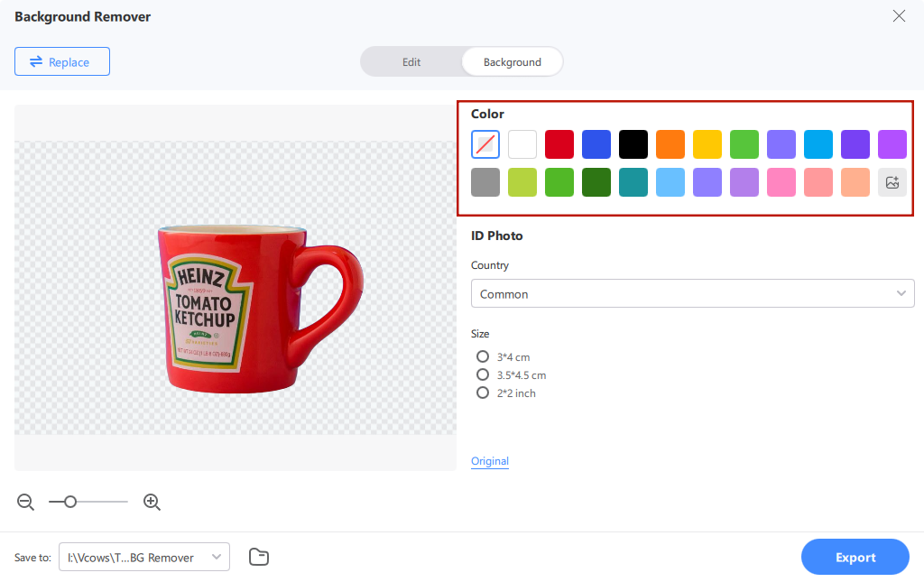Open the custom image background picker icon
The width and height of the screenshot is (924, 582).
click(x=892, y=182)
